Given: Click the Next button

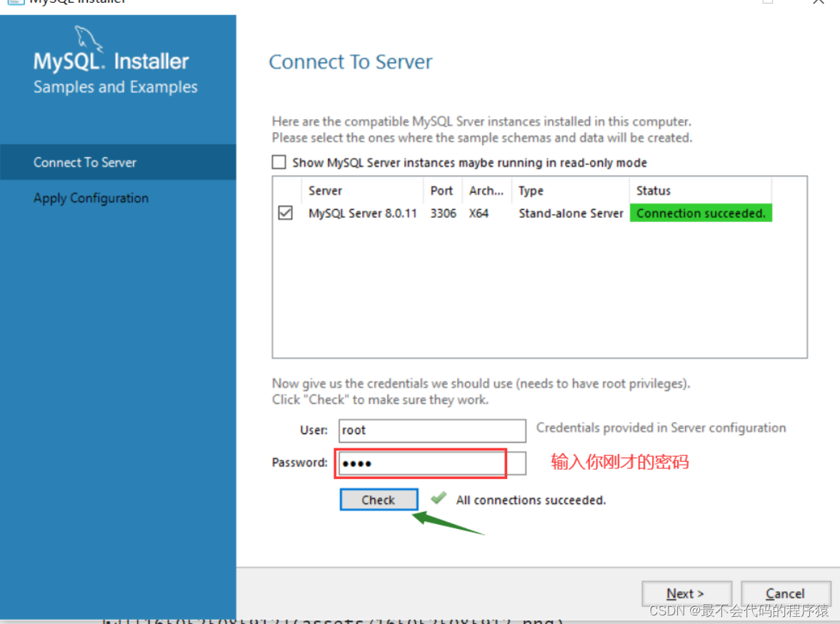Looking at the screenshot, I should pos(686,593).
